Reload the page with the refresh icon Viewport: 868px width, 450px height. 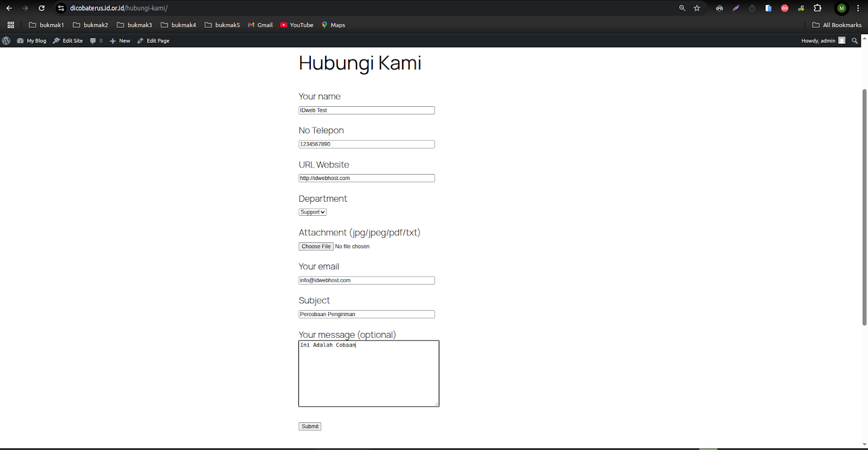[42, 8]
